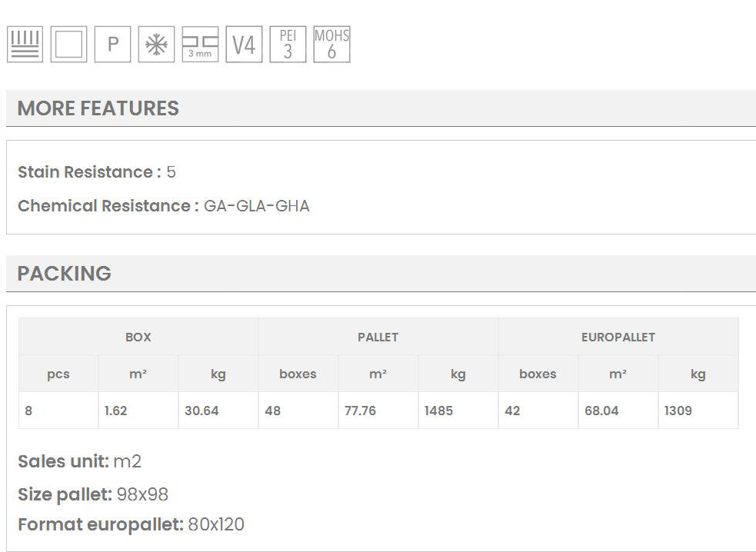Click the BOX column group header

(138, 337)
